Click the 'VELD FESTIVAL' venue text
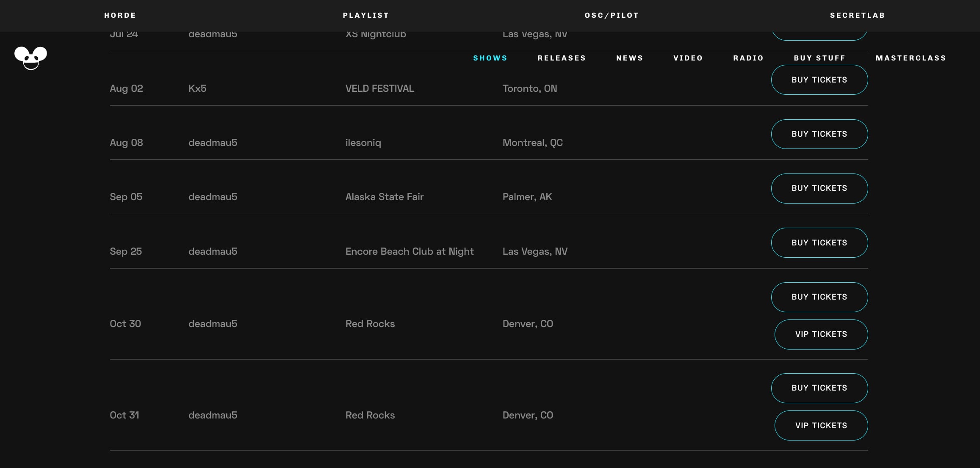Screen dimensions: 980x468 coord(380,88)
